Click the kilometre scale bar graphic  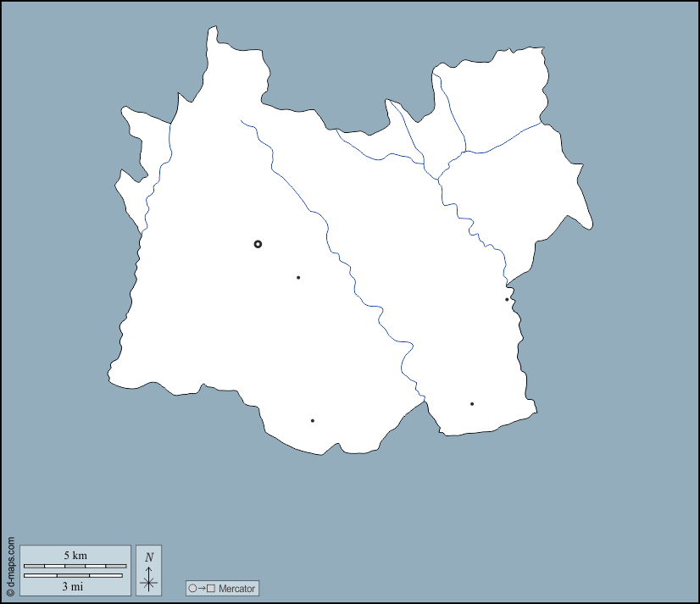[75, 565]
